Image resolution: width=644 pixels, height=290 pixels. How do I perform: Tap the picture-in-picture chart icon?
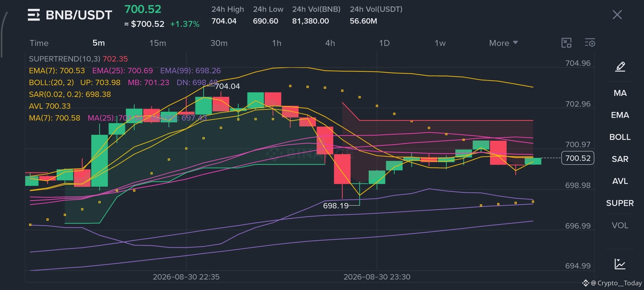[566, 43]
